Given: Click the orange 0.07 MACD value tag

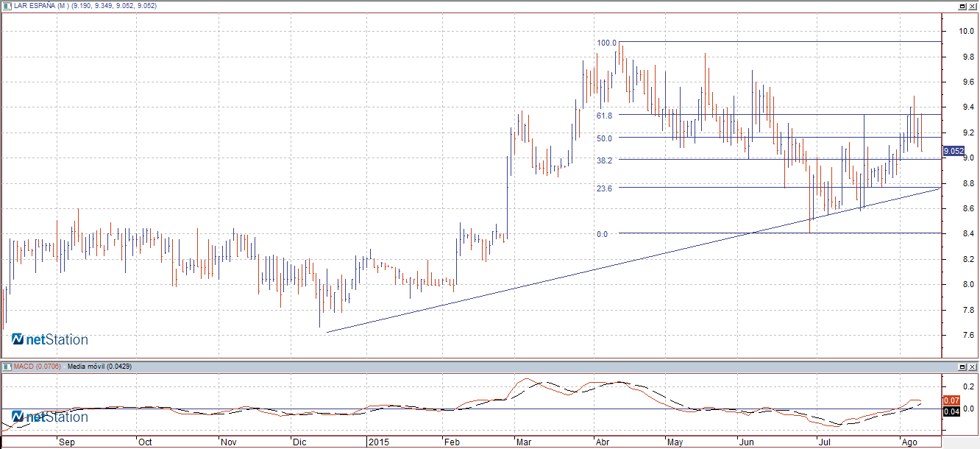Looking at the screenshot, I should (951, 400).
